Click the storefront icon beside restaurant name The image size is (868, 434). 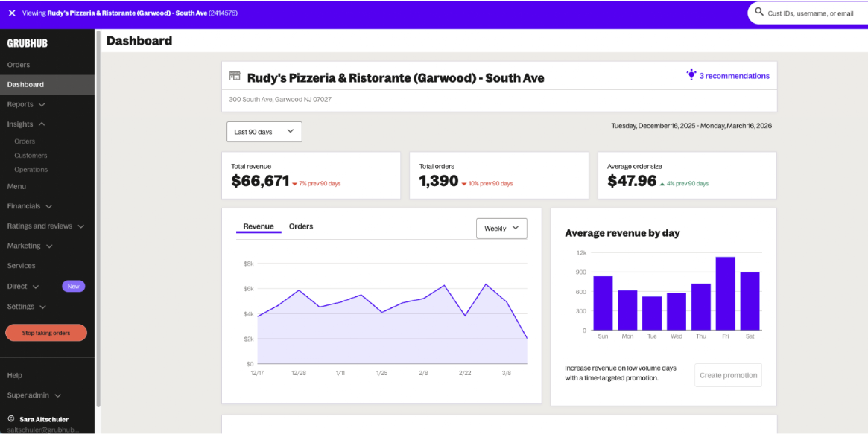click(x=235, y=76)
